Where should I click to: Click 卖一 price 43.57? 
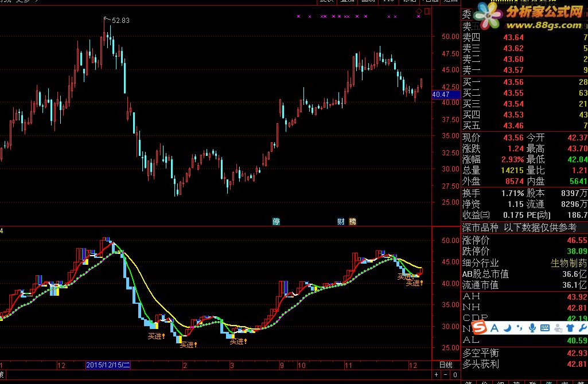coord(513,70)
